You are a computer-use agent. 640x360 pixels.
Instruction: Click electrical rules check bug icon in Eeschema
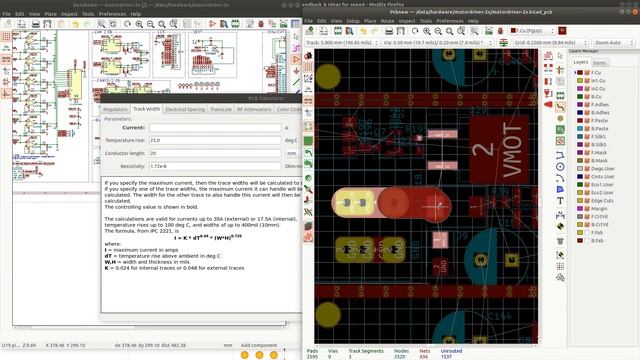261,24
